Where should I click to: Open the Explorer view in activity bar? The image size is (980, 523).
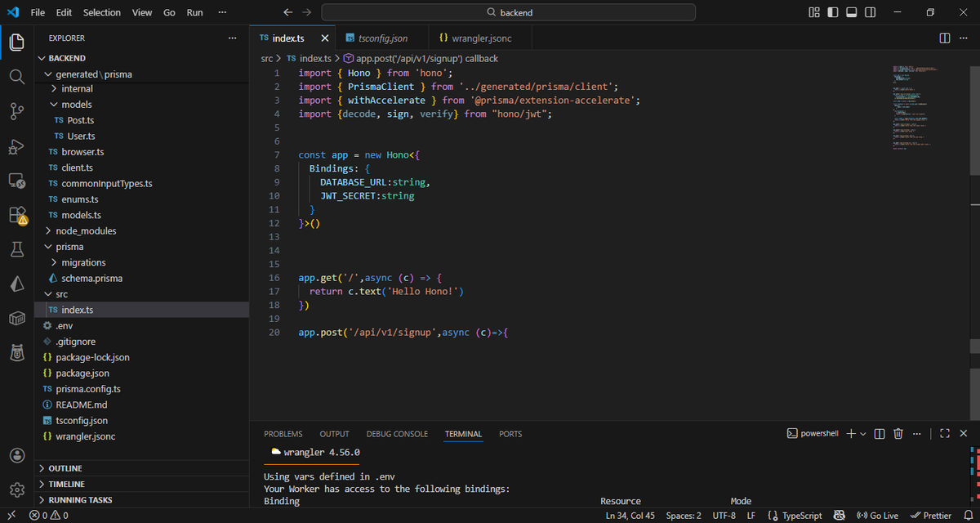point(16,42)
